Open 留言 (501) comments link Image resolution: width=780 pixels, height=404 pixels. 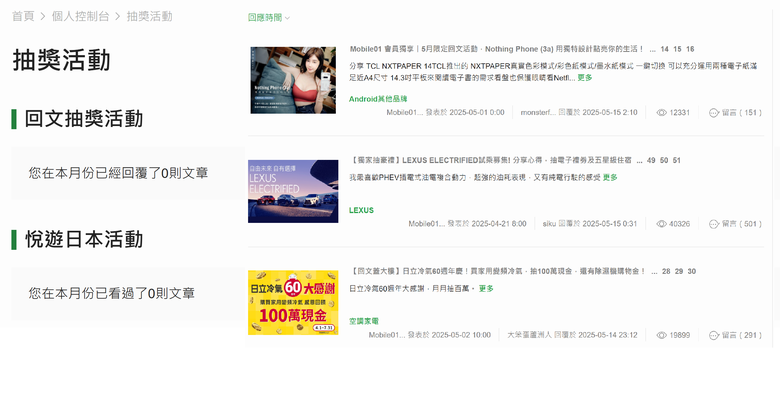[x=742, y=224]
